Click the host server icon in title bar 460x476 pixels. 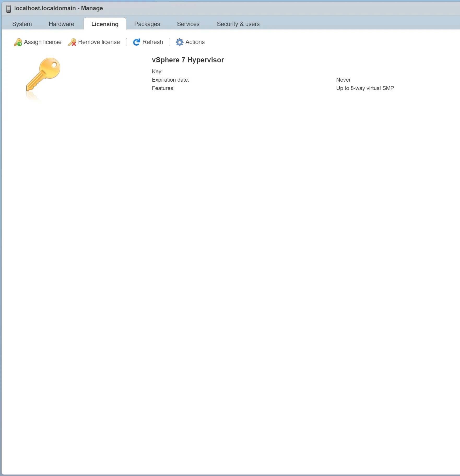[9, 9]
